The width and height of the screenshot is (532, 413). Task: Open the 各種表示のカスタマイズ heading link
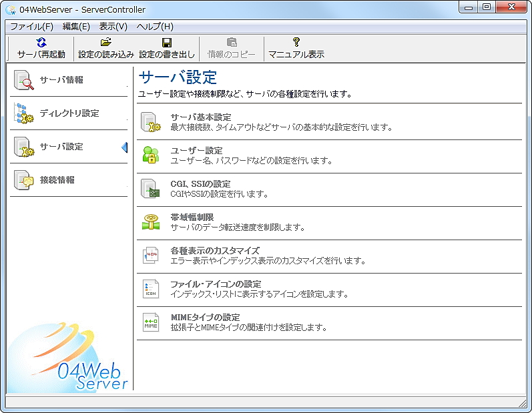pyautogui.click(x=215, y=251)
